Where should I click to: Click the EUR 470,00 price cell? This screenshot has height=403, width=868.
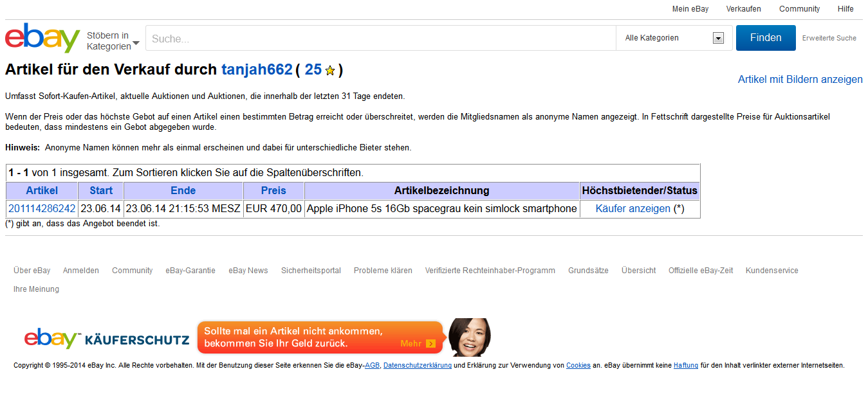point(273,208)
